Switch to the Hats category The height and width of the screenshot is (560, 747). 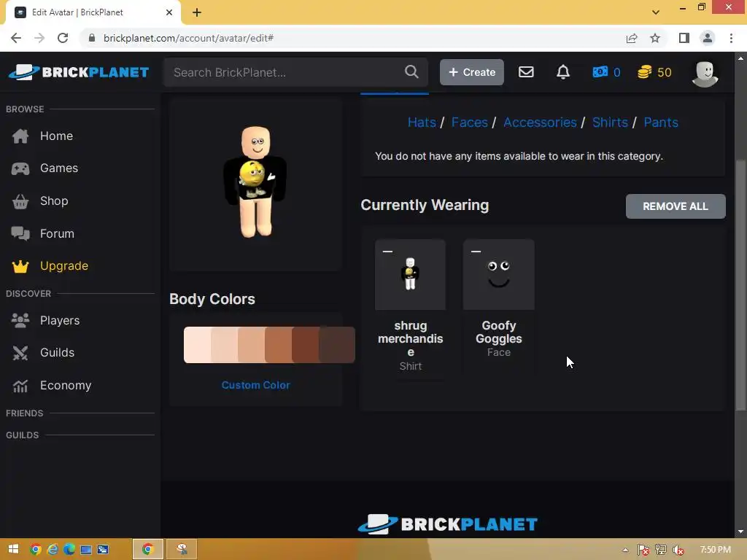(422, 122)
